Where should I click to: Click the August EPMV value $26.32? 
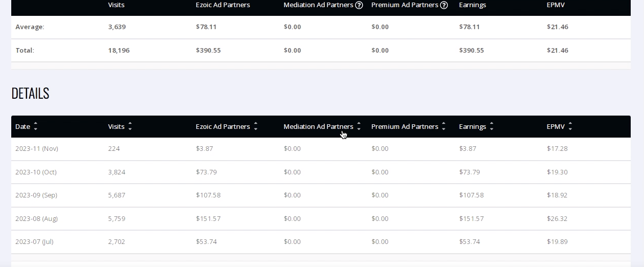click(557, 218)
